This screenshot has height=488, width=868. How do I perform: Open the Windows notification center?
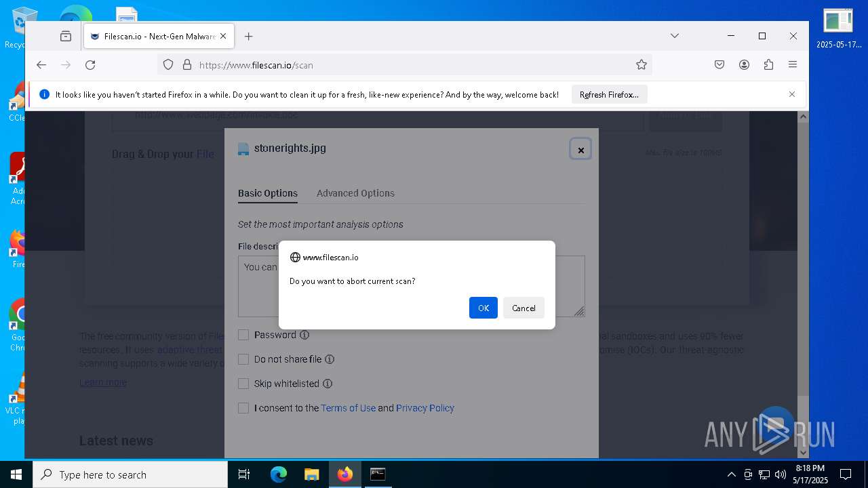(846, 474)
